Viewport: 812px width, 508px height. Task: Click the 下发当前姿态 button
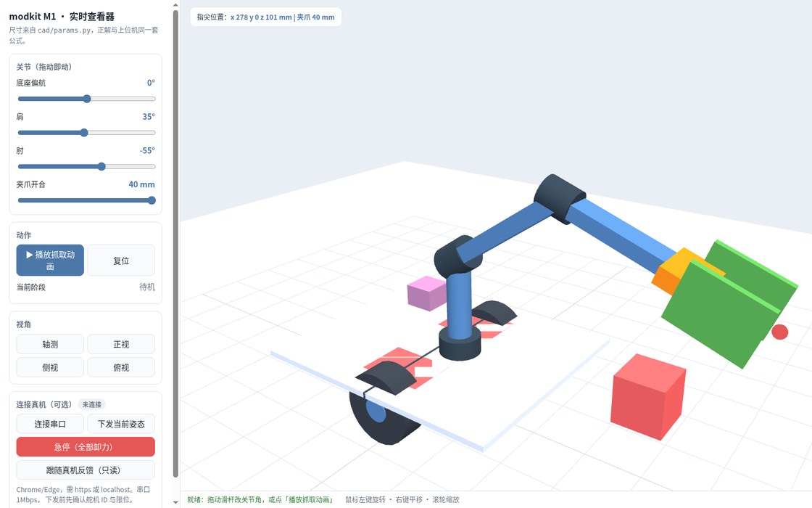coord(121,424)
